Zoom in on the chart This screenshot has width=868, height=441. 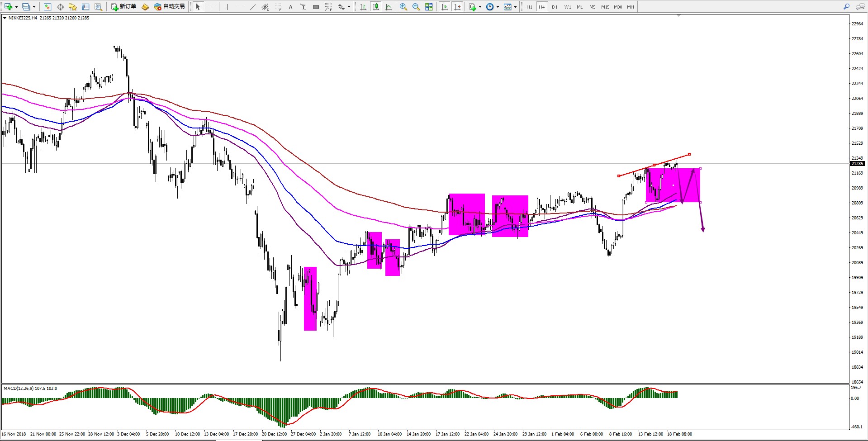click(403, 7)
